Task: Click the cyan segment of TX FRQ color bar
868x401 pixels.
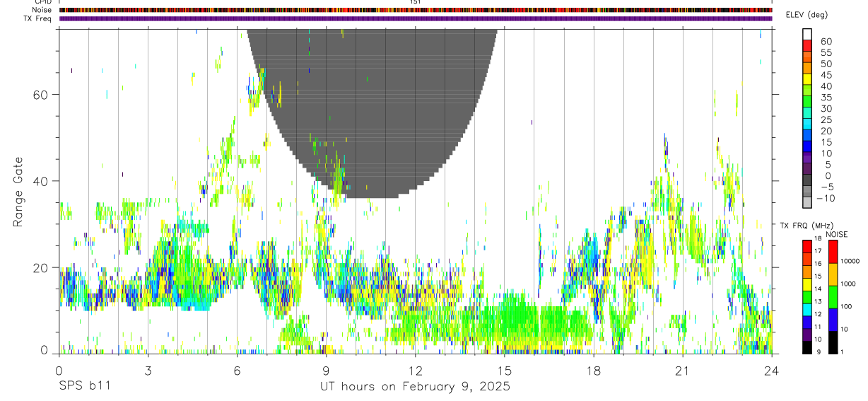Action: pyautogui.click(x=807, y=310)
